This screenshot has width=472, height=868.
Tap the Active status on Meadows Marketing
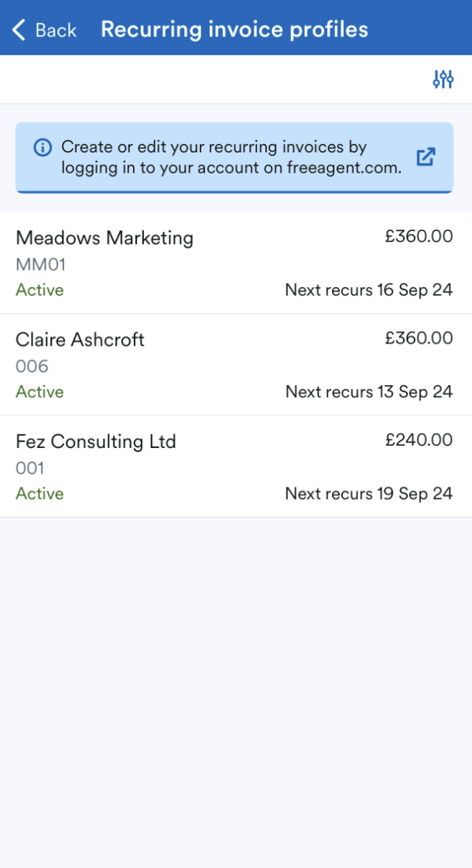[39, 290]
